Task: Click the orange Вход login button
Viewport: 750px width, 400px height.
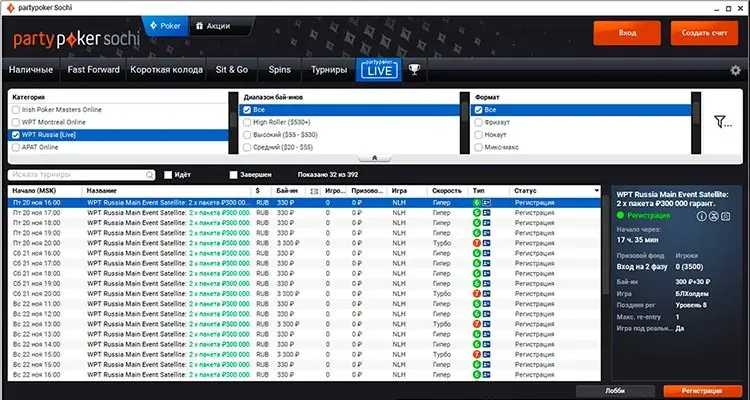Action: (x=627, y=33)
